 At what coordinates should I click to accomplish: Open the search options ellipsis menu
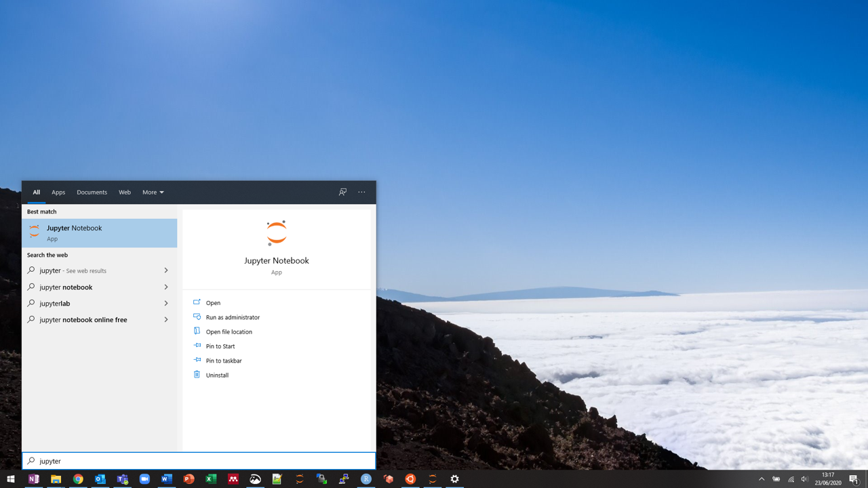click(361, 192)
